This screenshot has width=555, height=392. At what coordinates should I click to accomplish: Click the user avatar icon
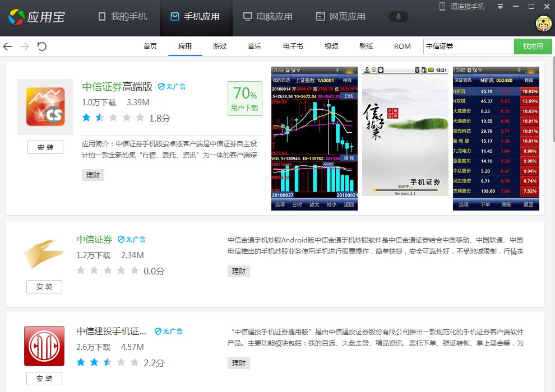click(x=543, y=24)
